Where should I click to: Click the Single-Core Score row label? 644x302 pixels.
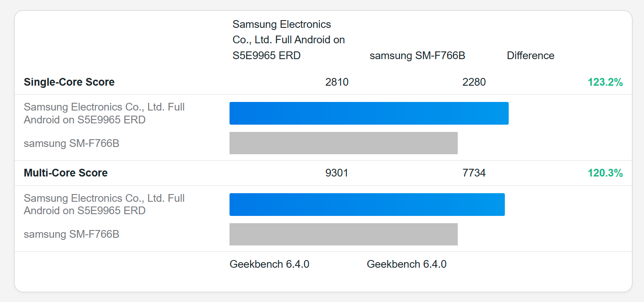(69, 82)
